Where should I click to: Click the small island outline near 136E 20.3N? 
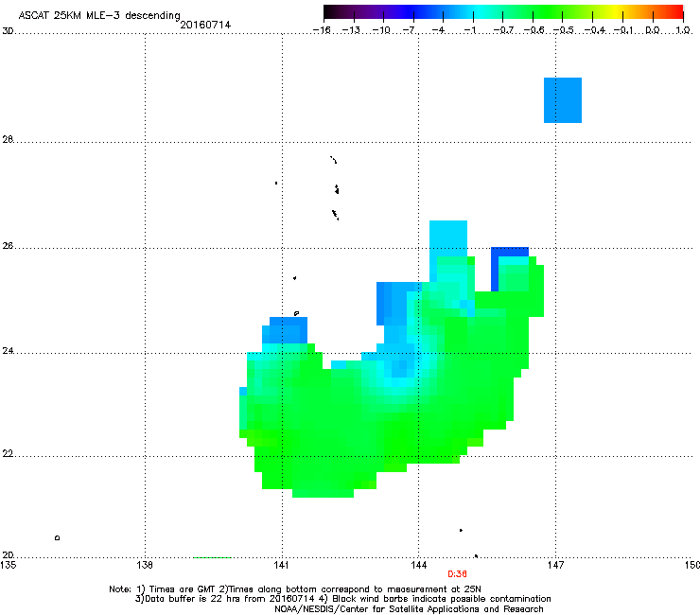[x=57, y=537]
